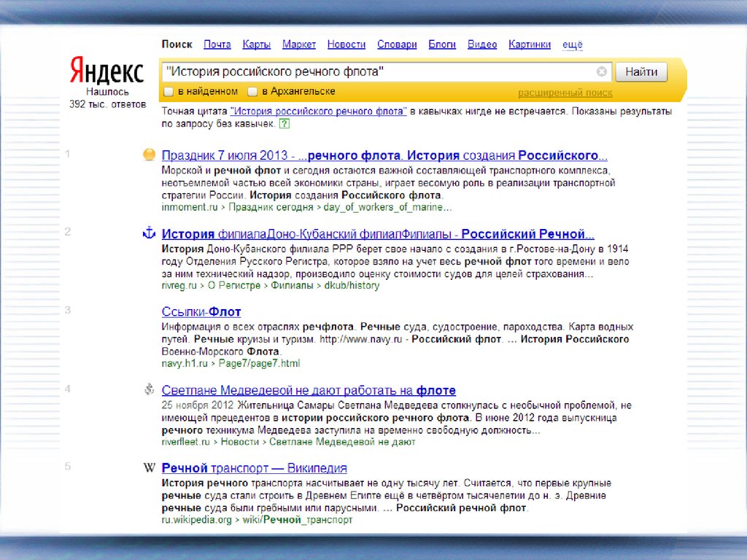Expand the 'ещё' services menu

[x=572, y=44]
